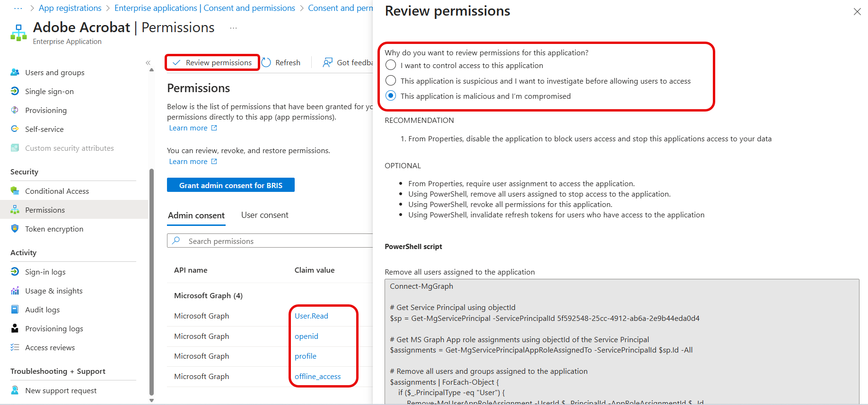Viewport: 868px width, 405px height.
Task: Switch to the User consent tab
Action: pyautogui.click(x=264, y=215)
